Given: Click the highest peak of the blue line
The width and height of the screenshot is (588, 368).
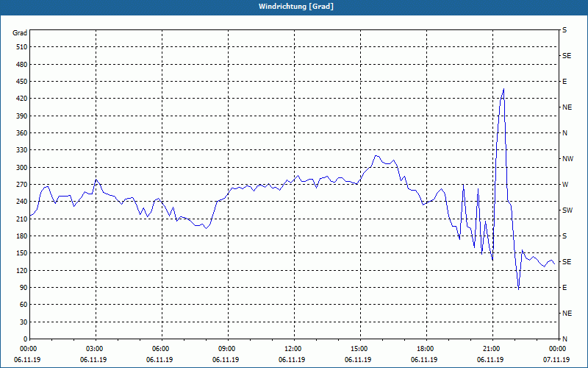Looking at the screenshot, I should coord(503,89).
